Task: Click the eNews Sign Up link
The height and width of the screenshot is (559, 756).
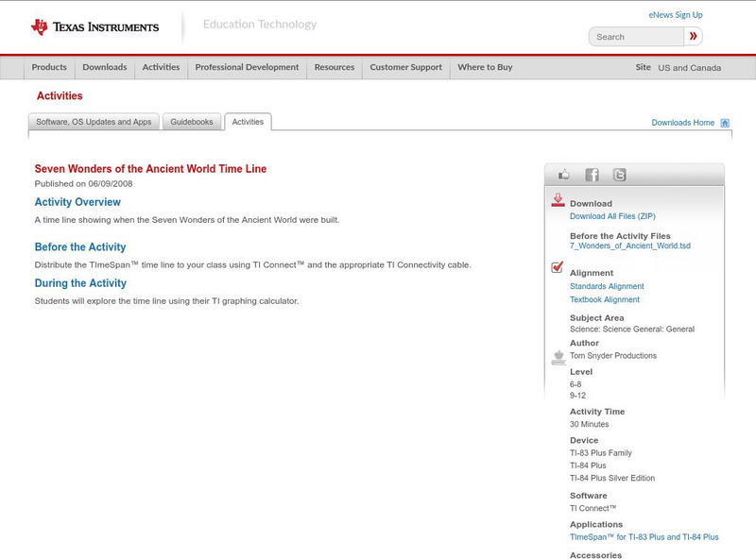Action: click(675, 15)
